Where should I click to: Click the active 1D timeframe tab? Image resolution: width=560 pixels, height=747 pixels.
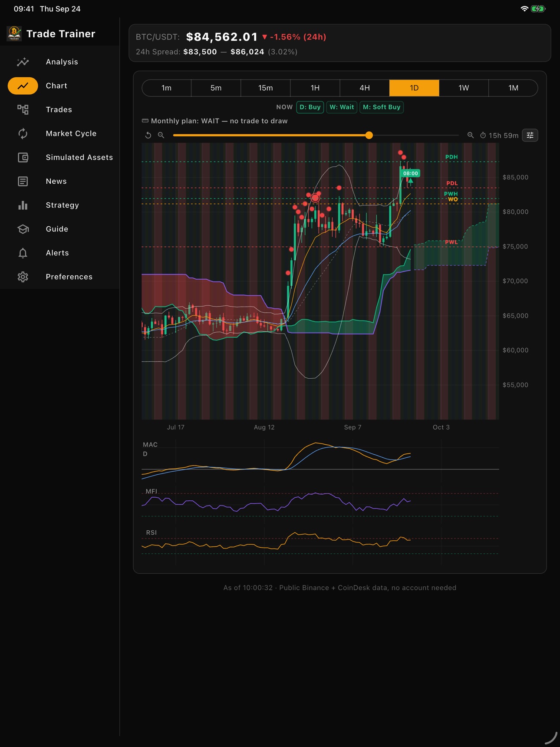414,88
